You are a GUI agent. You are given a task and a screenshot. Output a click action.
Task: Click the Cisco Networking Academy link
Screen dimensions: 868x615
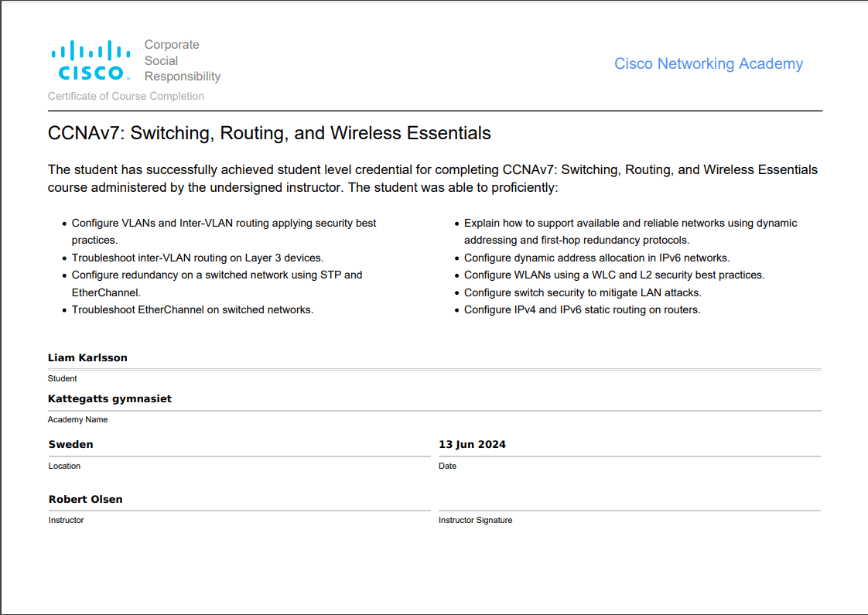click(x=709, y=63)
